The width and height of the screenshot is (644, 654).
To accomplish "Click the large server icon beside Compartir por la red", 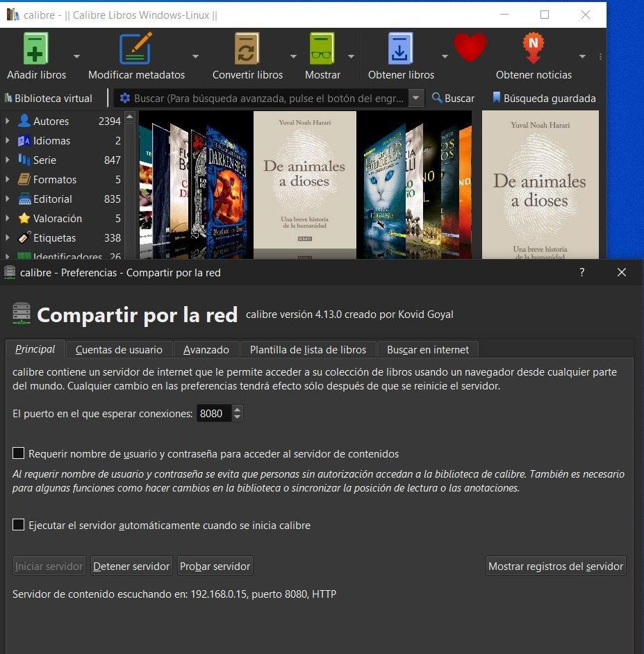I will pyautogui.click(x=22, y=314).
